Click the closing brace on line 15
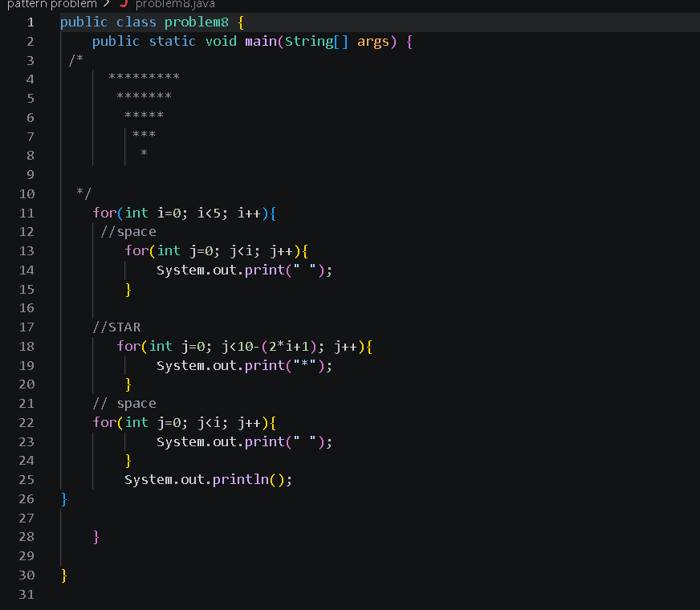Viewport: 700px width, 610px height. 128,290
